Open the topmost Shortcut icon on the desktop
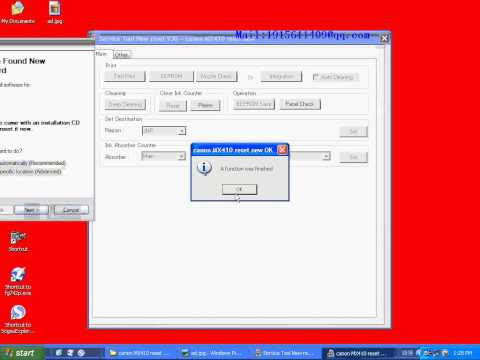This screenshot has width=480, height=360. (x=18, y=242)
